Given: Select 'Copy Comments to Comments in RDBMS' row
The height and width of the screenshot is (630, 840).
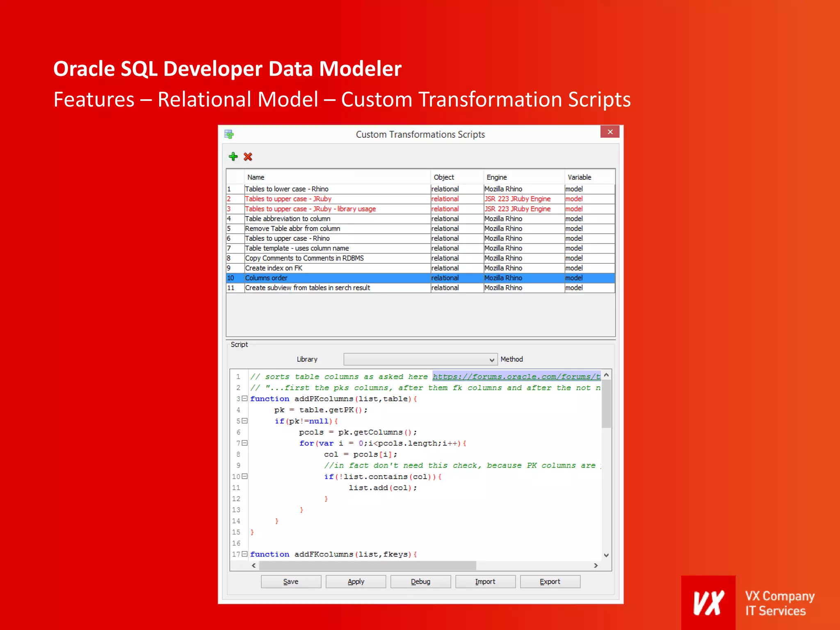Looking at the screenshot, I should pyautogui.click(x=420, y=258).
